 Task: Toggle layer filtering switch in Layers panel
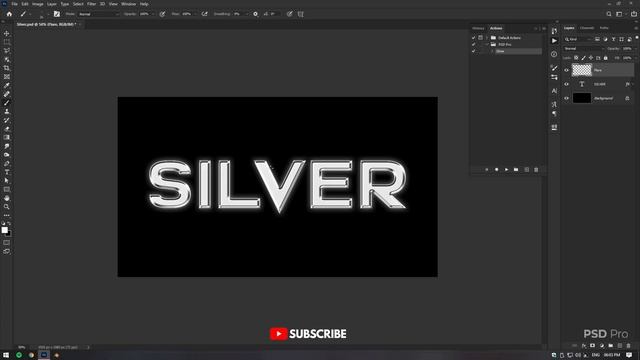tap(636, 38)
